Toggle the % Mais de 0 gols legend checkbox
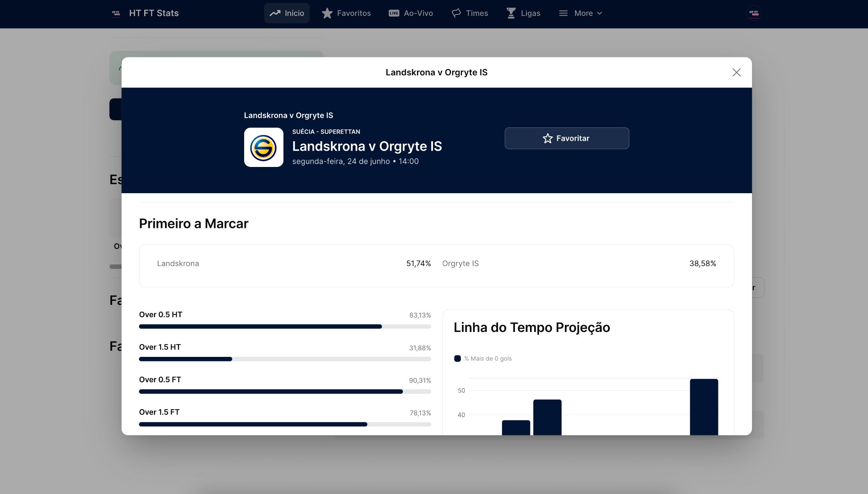Image resolution: width=868 pixels, height=494 pixels. point(457,358)
